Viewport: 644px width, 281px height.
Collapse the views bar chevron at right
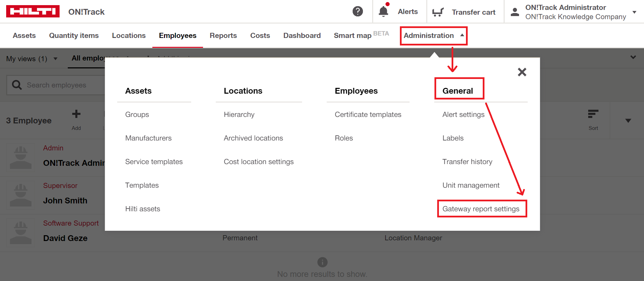(x=633, y=57)
